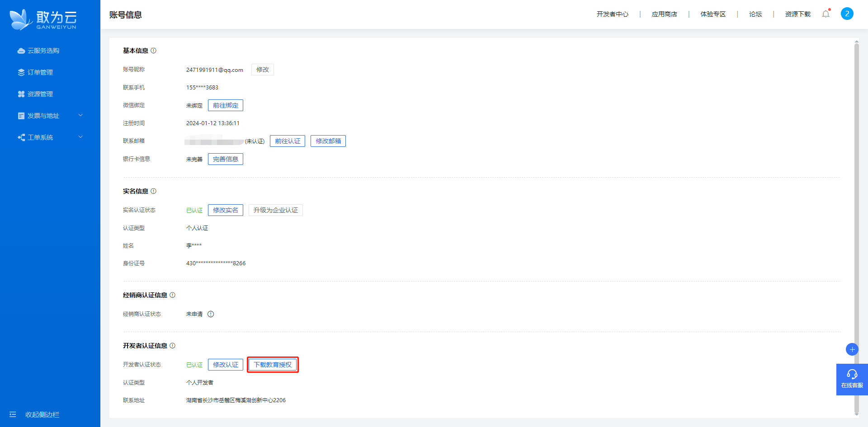Viewport: 868px width, 427px height.
Task: Open the user avatar badge
Action: click(847, 14)
